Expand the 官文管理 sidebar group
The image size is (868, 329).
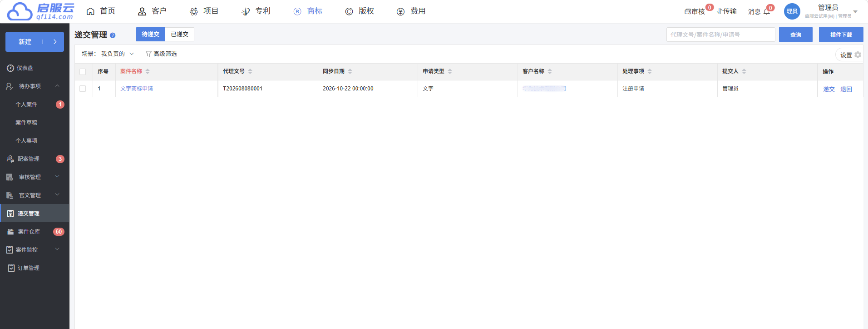pos(57,195)
